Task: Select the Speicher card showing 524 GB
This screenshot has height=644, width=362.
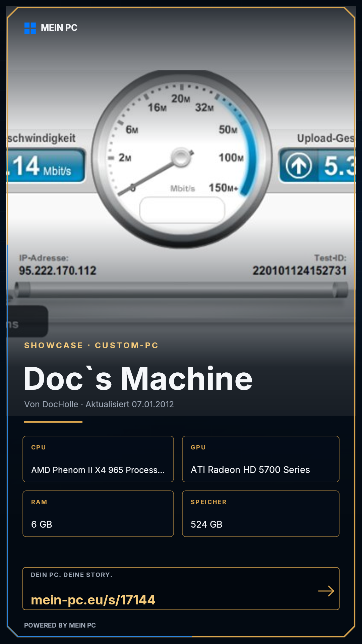Action: click(261, 514)
